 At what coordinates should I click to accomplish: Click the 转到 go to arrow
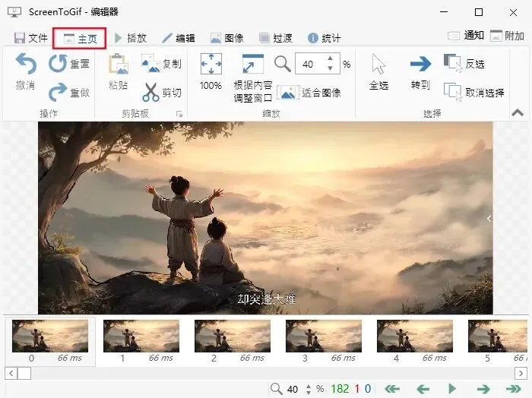coord(420,64)
